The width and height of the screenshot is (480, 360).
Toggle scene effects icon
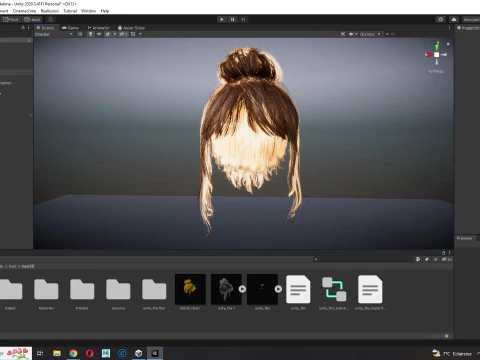pyautogui.click(x=107, y=34)
